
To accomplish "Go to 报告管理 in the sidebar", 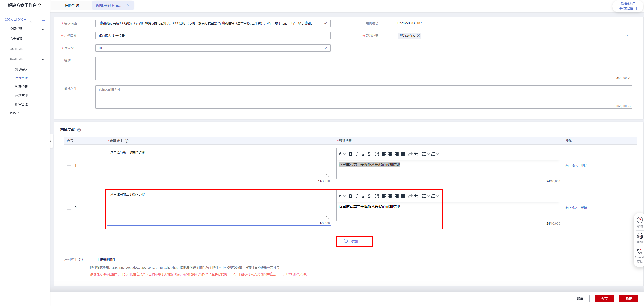I will coord(21,104).
